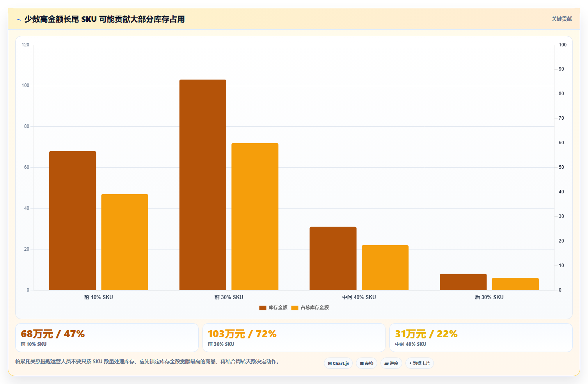588x384 pixels.
Task: Click the 68万元 / 47% data card value
Action: pyautogui.click(x=53, y=334)
